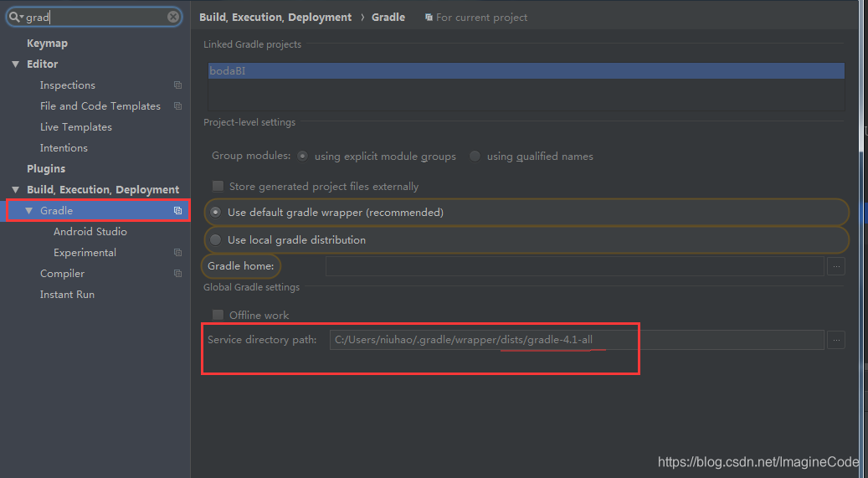
Task: Collapse the Editor tree section
Action: pyautogui.click(x=16, y=64)
